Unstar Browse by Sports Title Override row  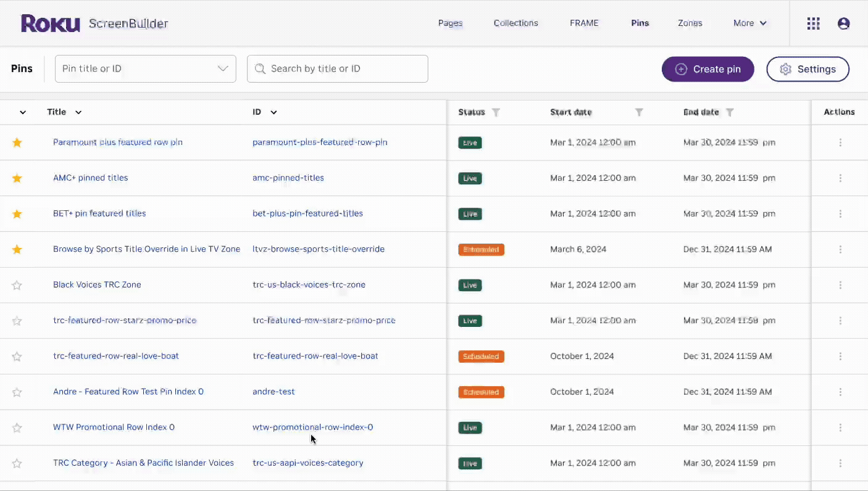17,250
